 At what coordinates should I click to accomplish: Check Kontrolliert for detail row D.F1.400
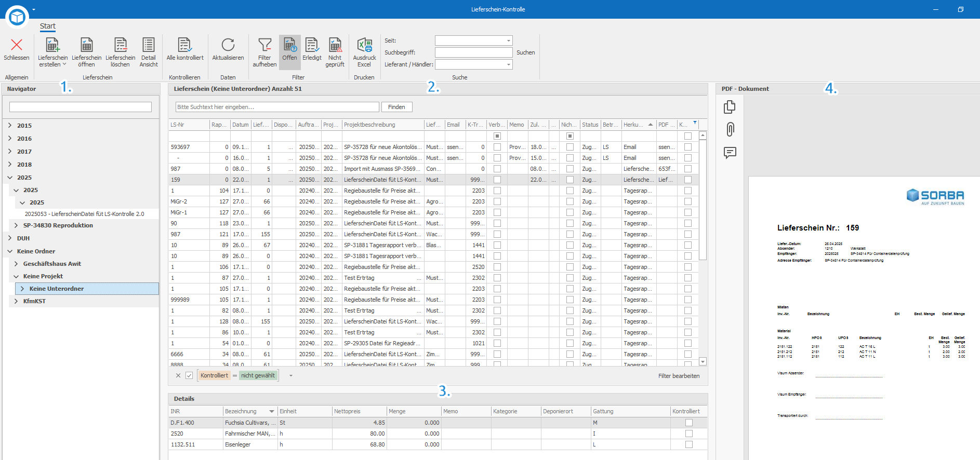click(x=689, y=423)
